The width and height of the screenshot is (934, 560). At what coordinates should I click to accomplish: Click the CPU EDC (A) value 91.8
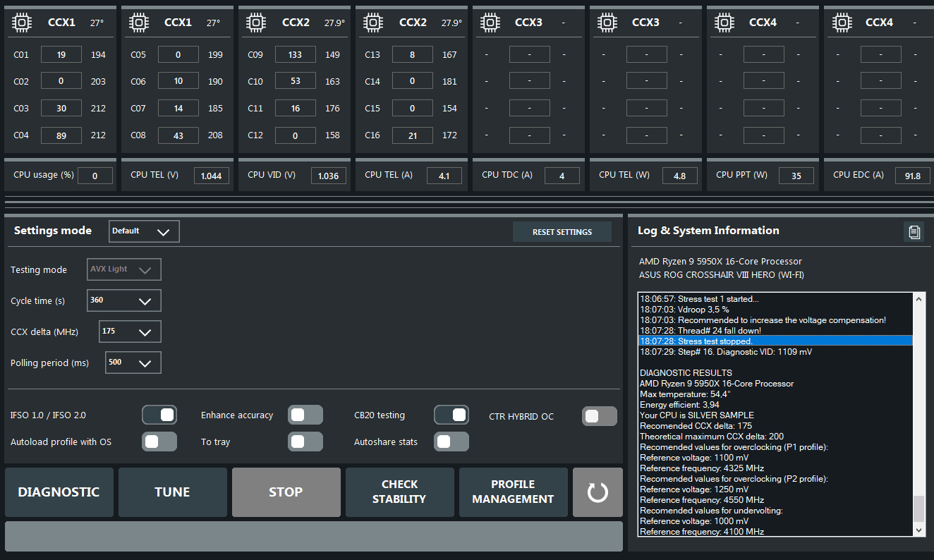pyautogui.click(x=913, y=176)
